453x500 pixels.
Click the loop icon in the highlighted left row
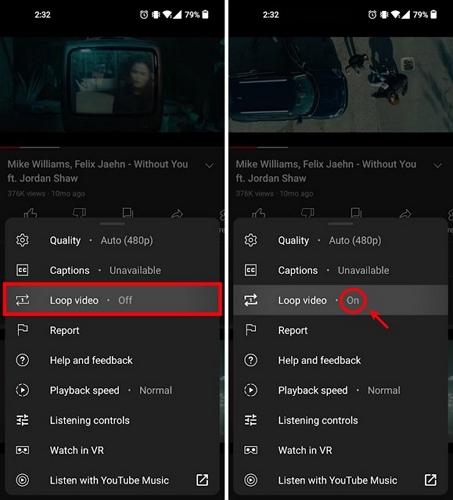(x=22, y=300)
